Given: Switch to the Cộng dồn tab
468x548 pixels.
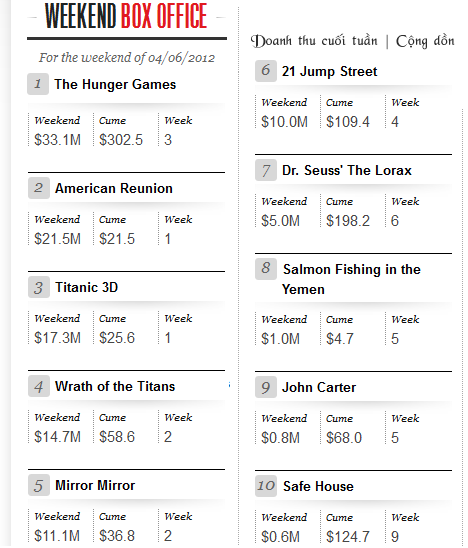Looking at the screenshot, I should (x=425, y=41).
